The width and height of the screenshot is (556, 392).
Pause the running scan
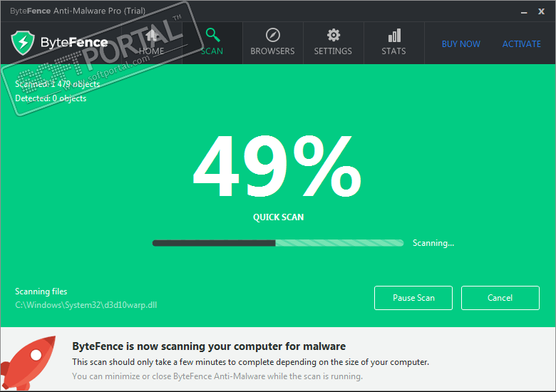click(413, 298)
